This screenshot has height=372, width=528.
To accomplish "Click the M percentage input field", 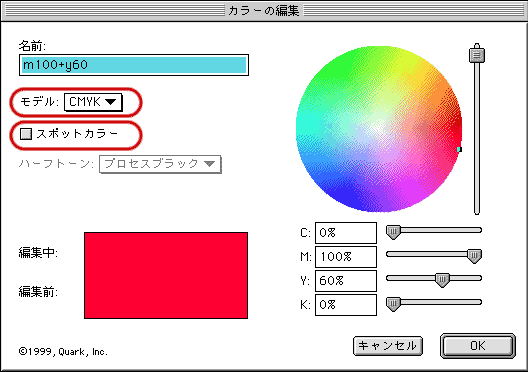I will click(x=346, y=257).
